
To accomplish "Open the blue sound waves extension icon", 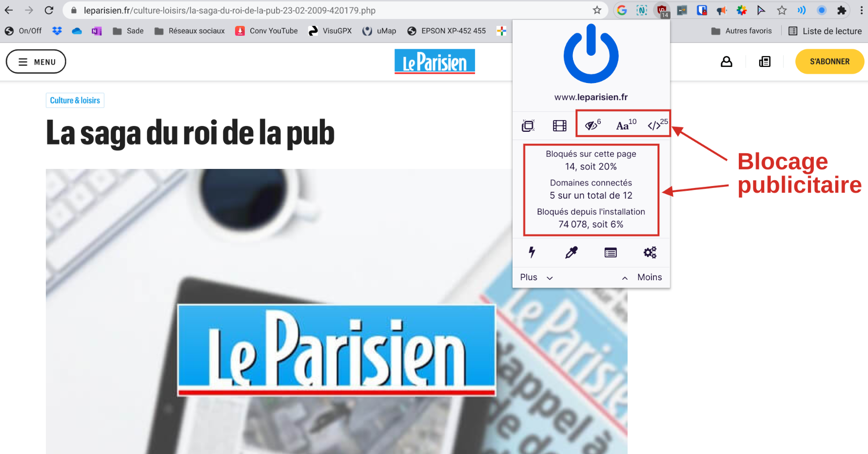I will tap(802, 10).
